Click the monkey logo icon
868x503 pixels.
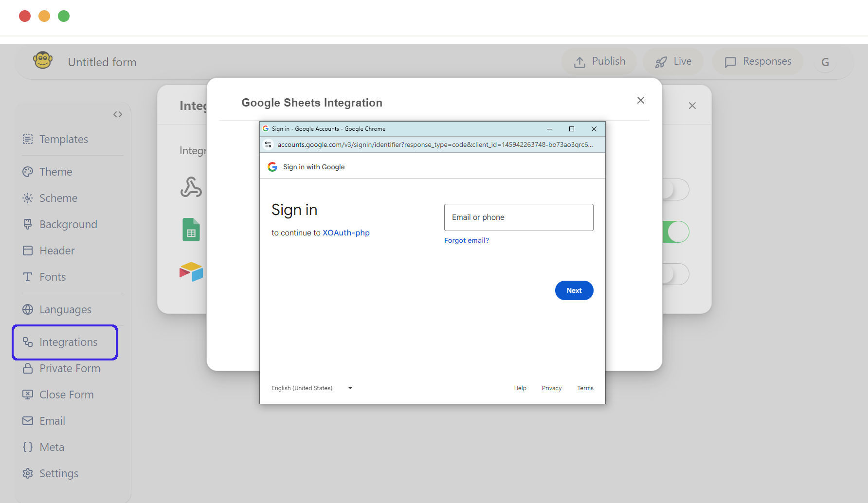click(43, 60)
